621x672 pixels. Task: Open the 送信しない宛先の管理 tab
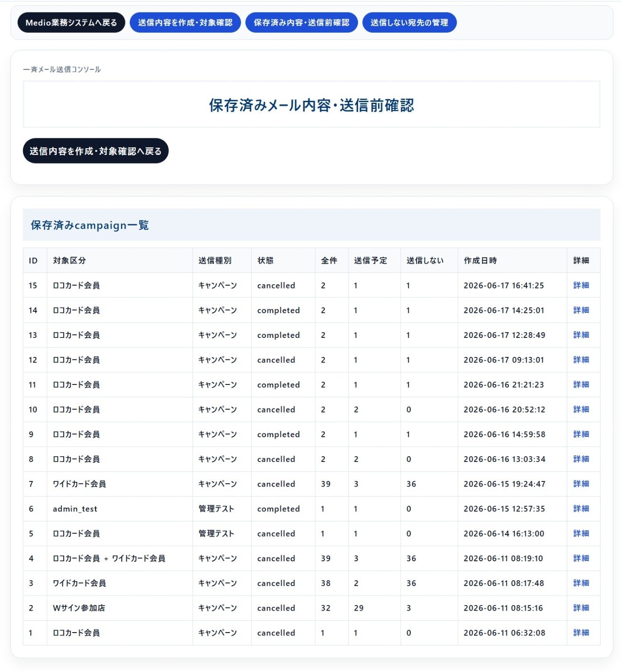coord(409,23)
